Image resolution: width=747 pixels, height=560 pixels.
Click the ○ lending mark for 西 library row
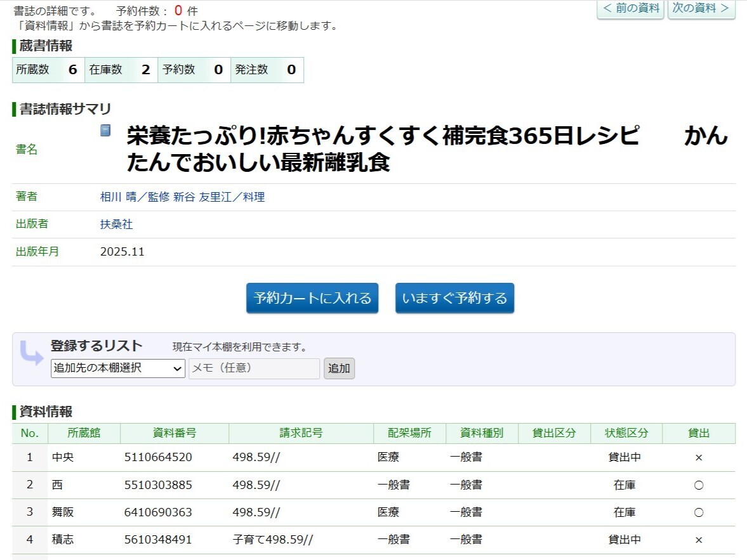coord(698,483)
